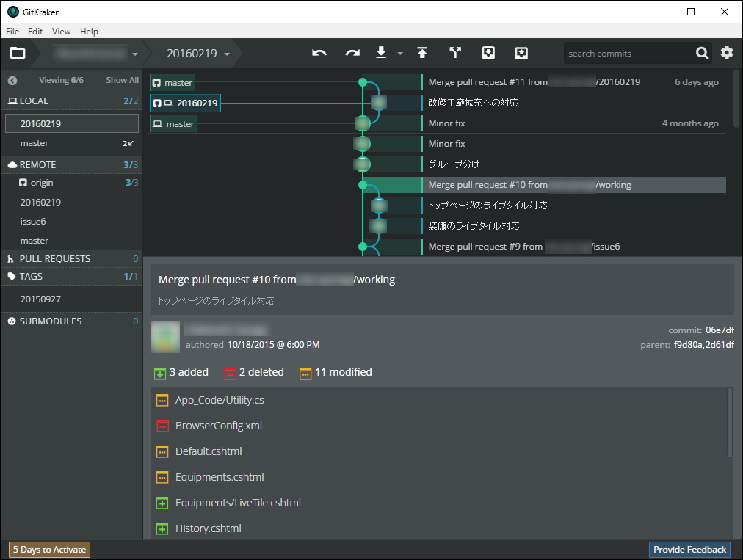Stash your current changes

pyautogui.click(x=488, y=53)
